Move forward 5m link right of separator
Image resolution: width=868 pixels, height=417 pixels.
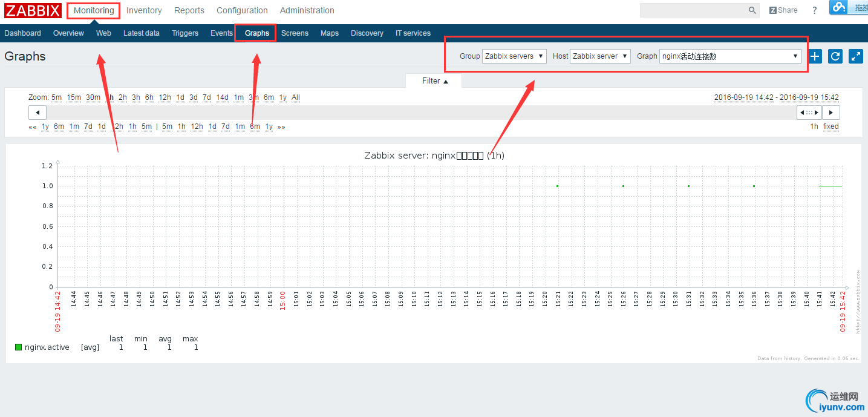tap(167, 127)
